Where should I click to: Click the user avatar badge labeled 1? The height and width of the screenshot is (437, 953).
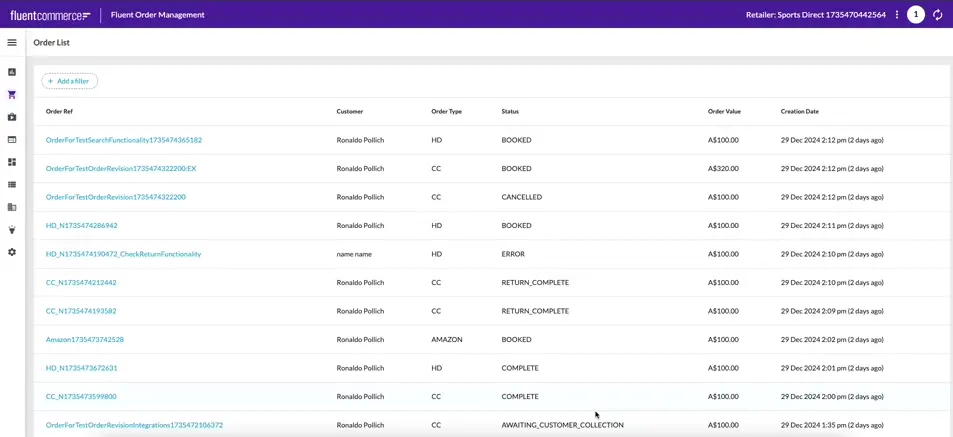pyautogui.click(x=915, y=15)
